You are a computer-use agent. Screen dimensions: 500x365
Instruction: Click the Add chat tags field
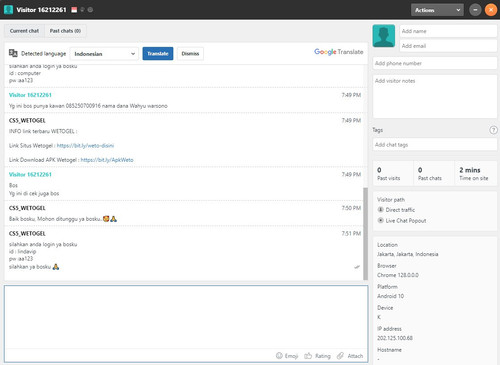[x=435, y=144]
